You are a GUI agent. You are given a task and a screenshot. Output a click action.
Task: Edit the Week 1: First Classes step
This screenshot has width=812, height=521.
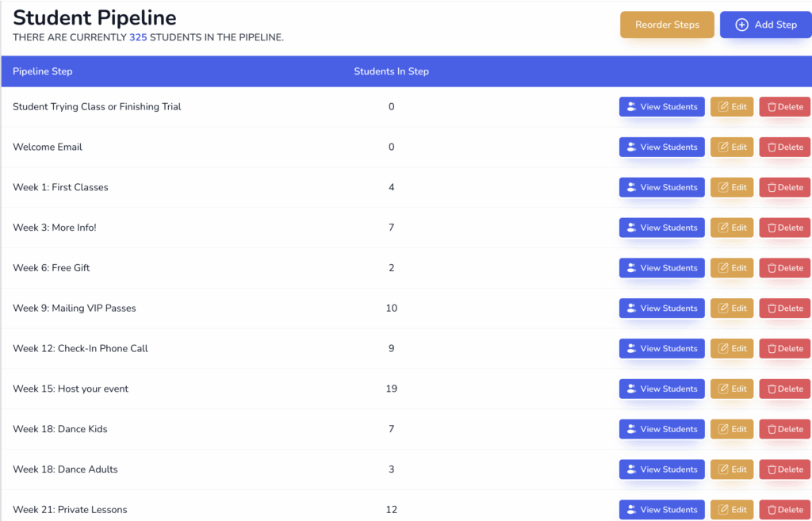[x=732, y=187]
